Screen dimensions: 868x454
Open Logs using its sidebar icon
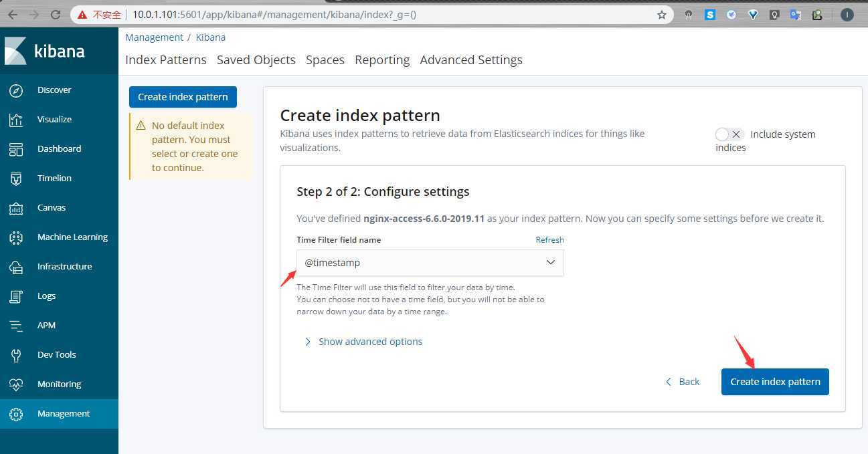[x=16, y=296]
